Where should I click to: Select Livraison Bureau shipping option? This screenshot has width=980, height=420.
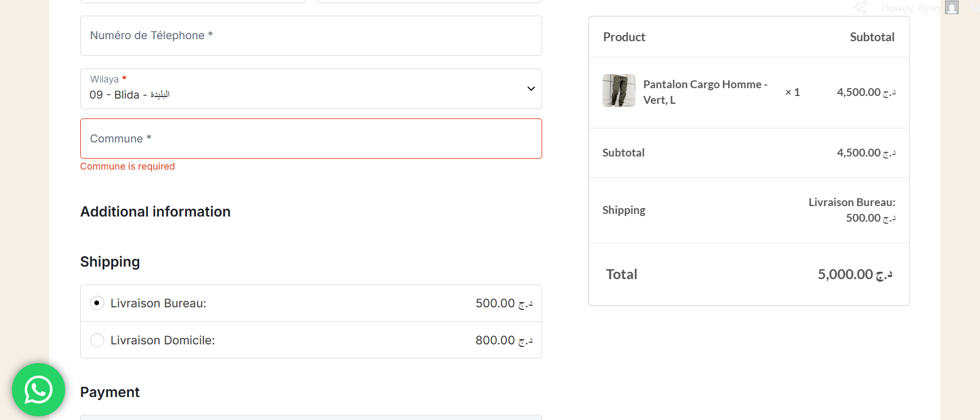[x=97, y=303]
